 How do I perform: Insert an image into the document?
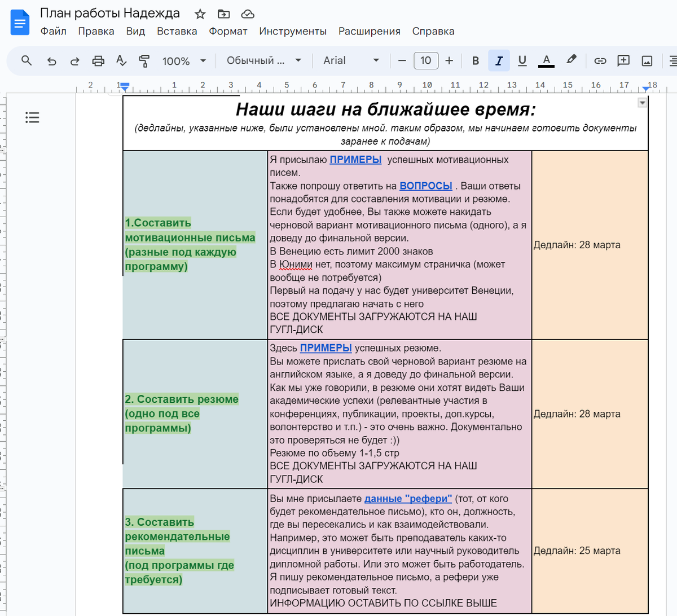(x=646, y=60)
